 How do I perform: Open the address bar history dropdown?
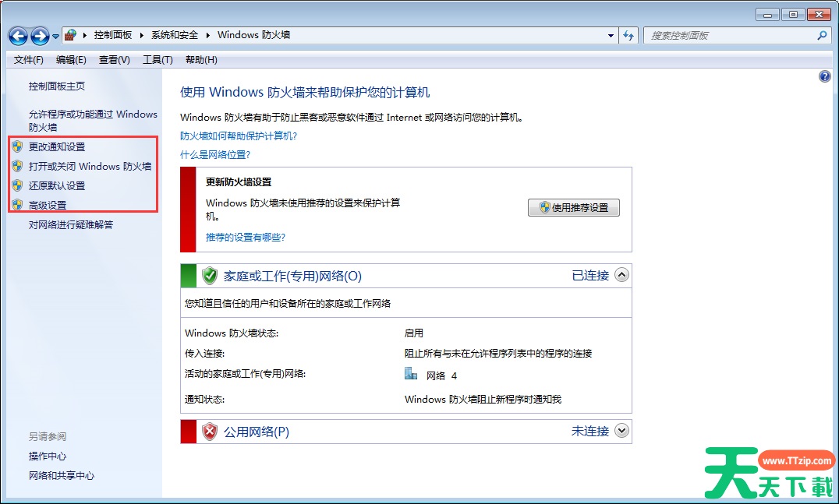pyautogui.click(x=611, y=35)
